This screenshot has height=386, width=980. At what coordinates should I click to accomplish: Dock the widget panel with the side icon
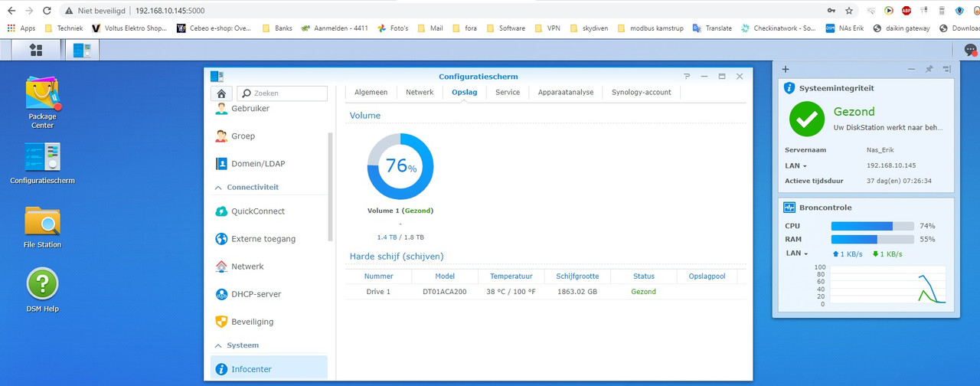point(946,69)
